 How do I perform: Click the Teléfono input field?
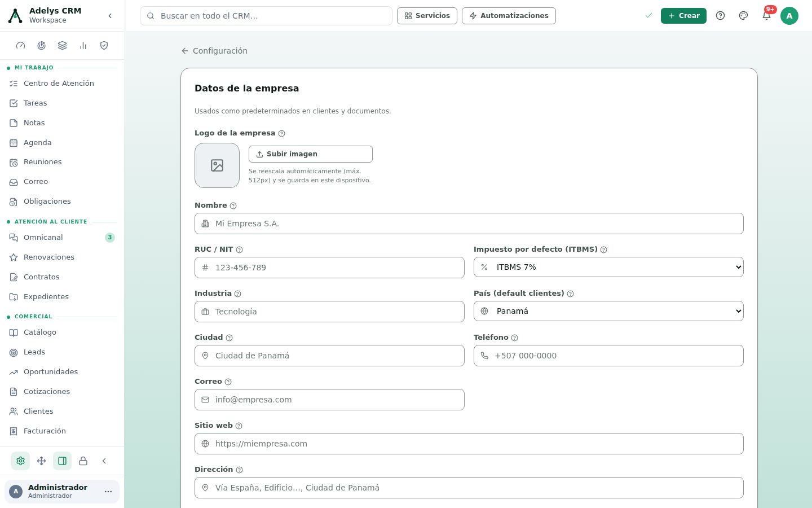(608, 356)
